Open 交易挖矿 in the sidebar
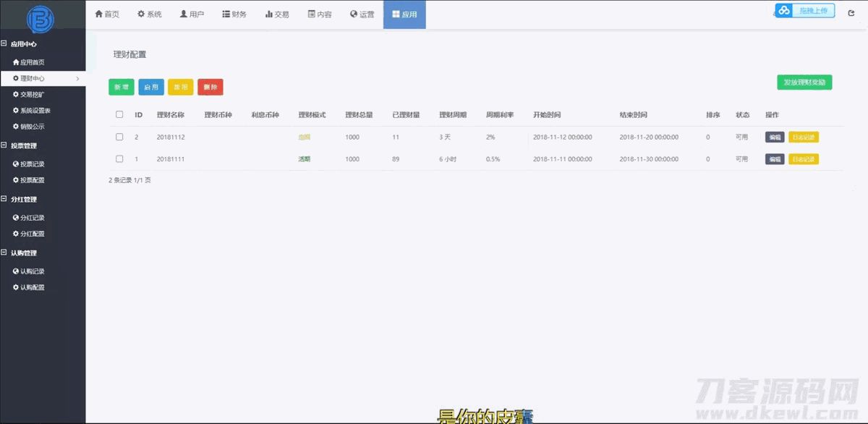Screen dimensions: 868x424 [32, 94]
